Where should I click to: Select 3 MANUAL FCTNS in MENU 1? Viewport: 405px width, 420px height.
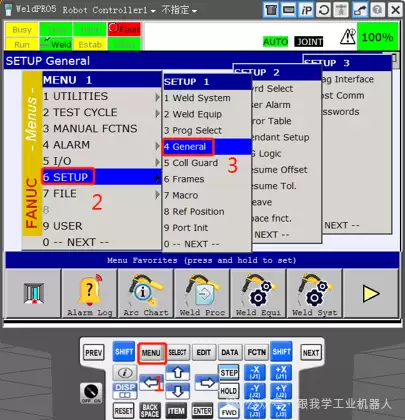pos(102,129)
